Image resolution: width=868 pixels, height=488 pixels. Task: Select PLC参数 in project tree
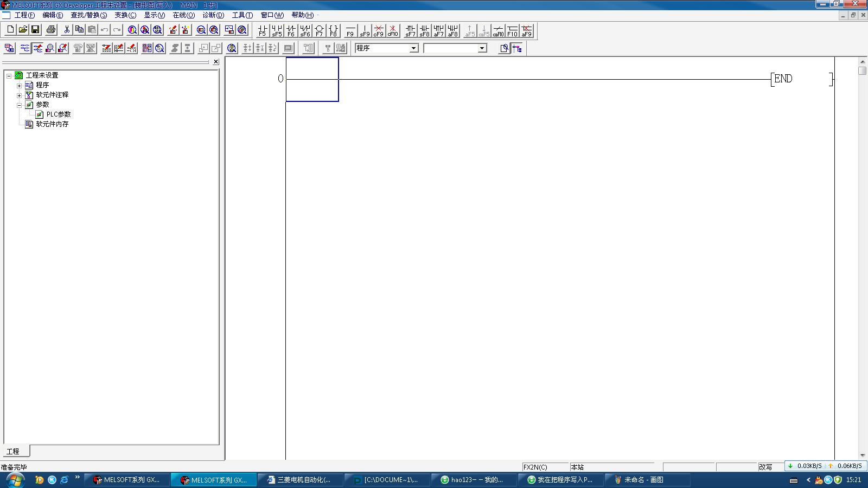pyautogui.click(x=58, y=114)
